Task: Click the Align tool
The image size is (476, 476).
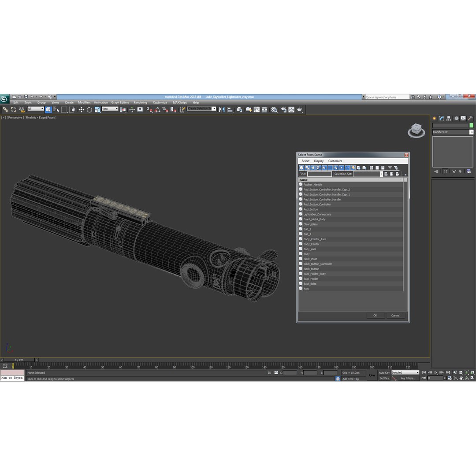Action: pos(230,110)
